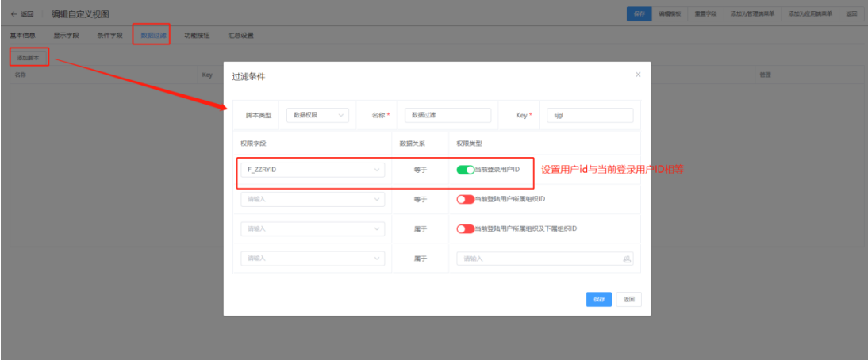Open the 权限字段 dropdown in 下属组织ID row
This screenshot has height=360, width=868.
click(313, 228)
